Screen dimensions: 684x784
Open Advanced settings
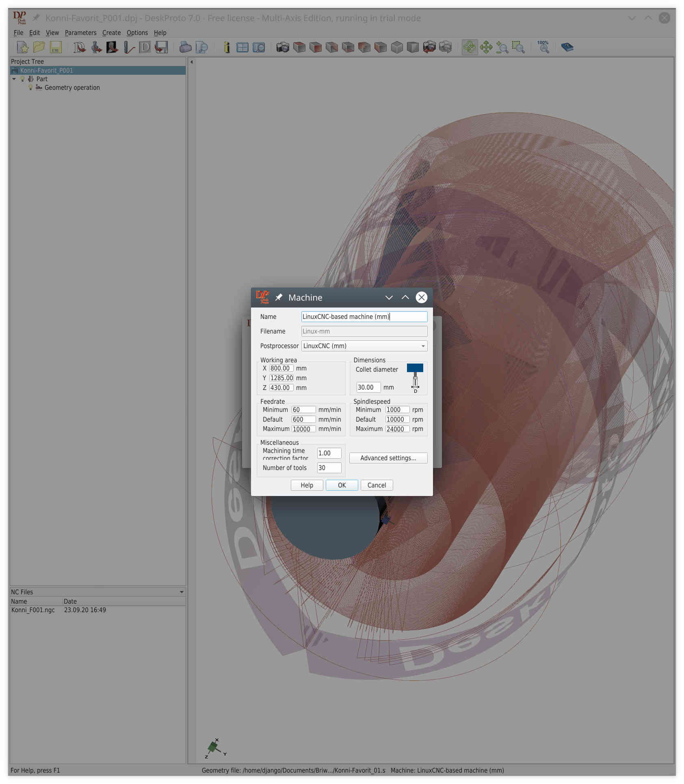[x=388, y=458]
